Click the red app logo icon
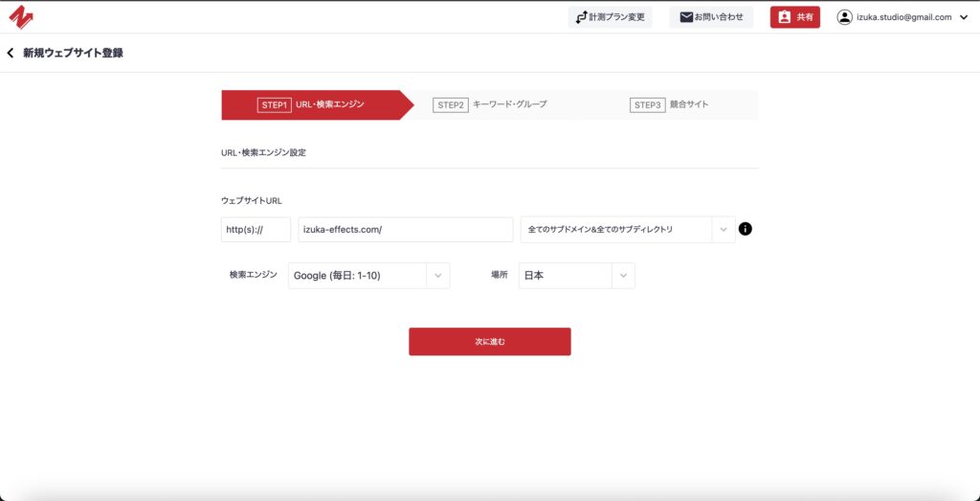980x501 pixels. (21, 17)
